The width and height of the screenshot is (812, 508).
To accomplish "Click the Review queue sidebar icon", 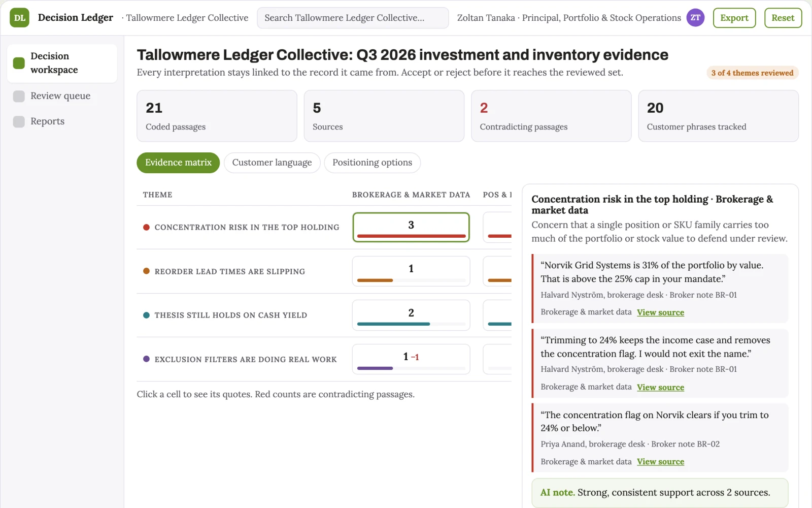I will (19, 96).
